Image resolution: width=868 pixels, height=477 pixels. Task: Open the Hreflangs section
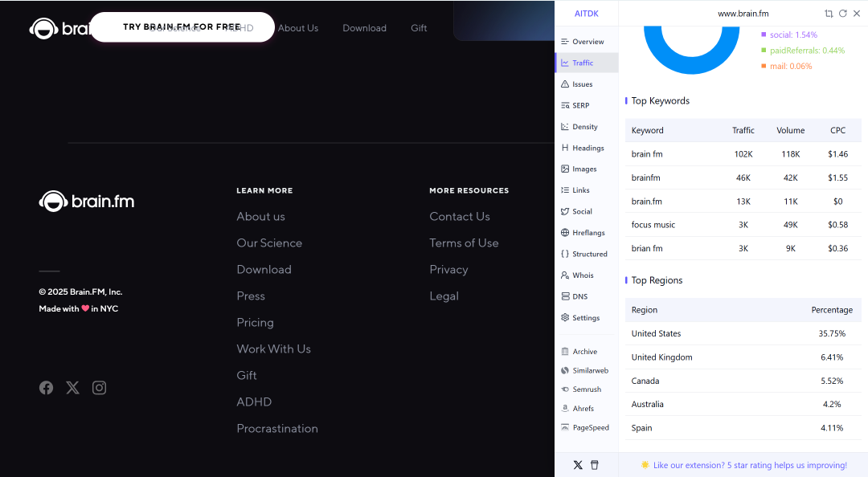point(586,232)
